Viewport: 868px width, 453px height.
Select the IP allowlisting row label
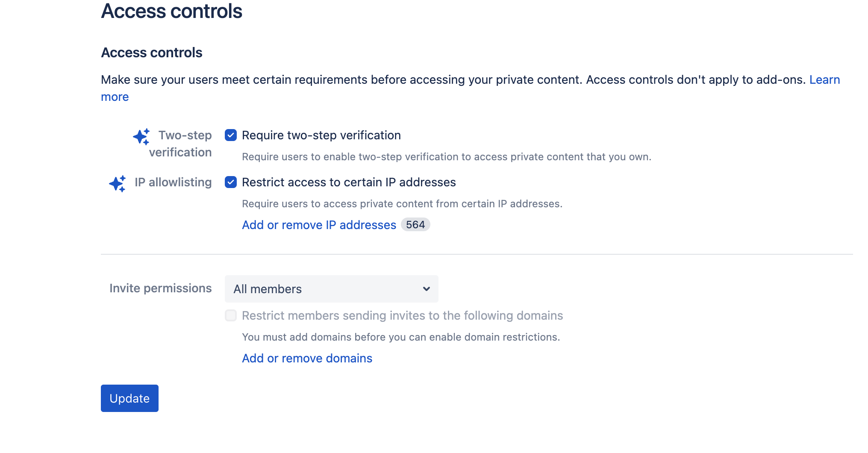point(173,182)
